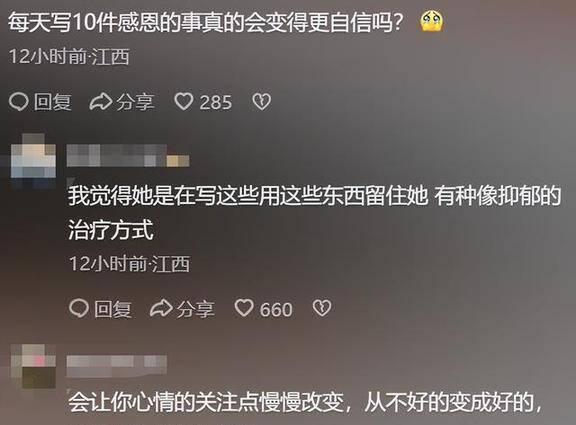Like the comment with 285 likes via heart
The image size is (576, 425).
184,101
